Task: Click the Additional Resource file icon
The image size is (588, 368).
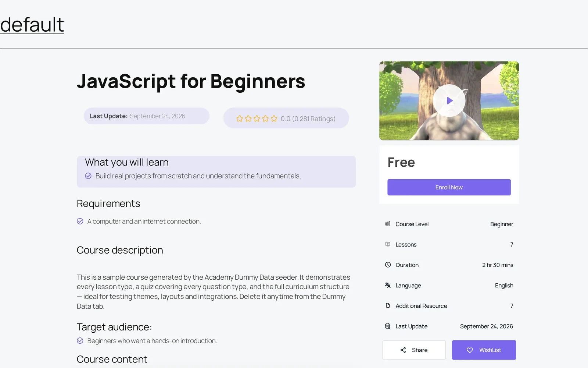Action: (388, 305)
